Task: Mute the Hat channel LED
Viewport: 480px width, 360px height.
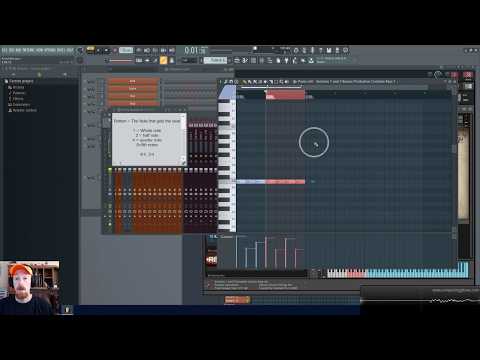Action: tap(84, 96)
